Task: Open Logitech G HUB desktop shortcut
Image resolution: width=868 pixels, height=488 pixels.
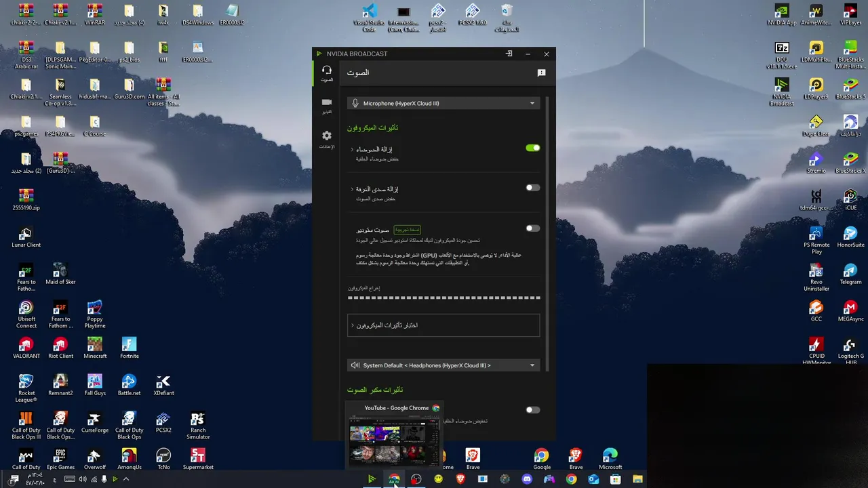Action: pyautogui.click(x=850, y=351)
